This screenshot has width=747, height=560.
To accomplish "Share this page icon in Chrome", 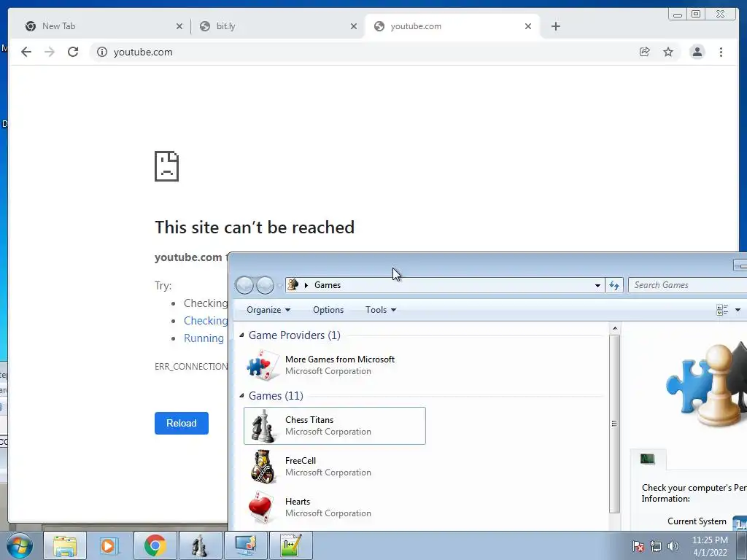I will pos(645,52).
